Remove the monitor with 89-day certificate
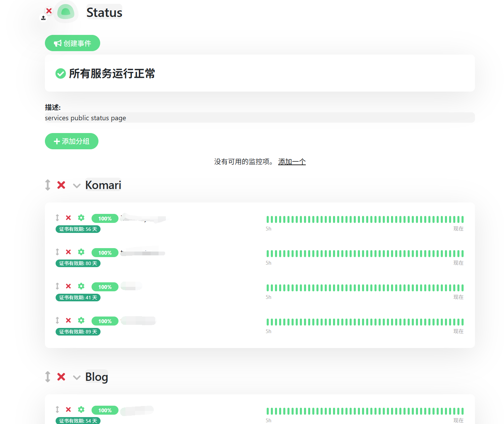The image size is (504, 424). tap(68, 320)
